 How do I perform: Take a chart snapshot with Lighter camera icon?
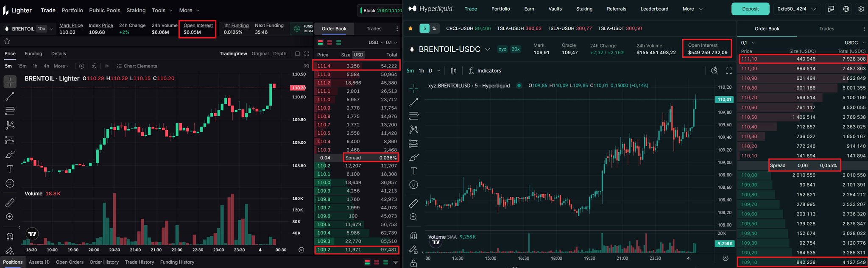(x=306, y=66)
